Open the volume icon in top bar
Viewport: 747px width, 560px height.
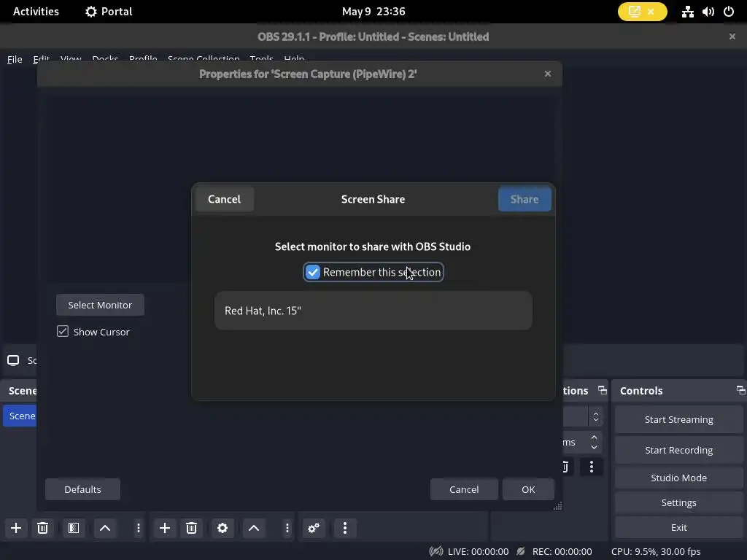[x=708, y=12]
